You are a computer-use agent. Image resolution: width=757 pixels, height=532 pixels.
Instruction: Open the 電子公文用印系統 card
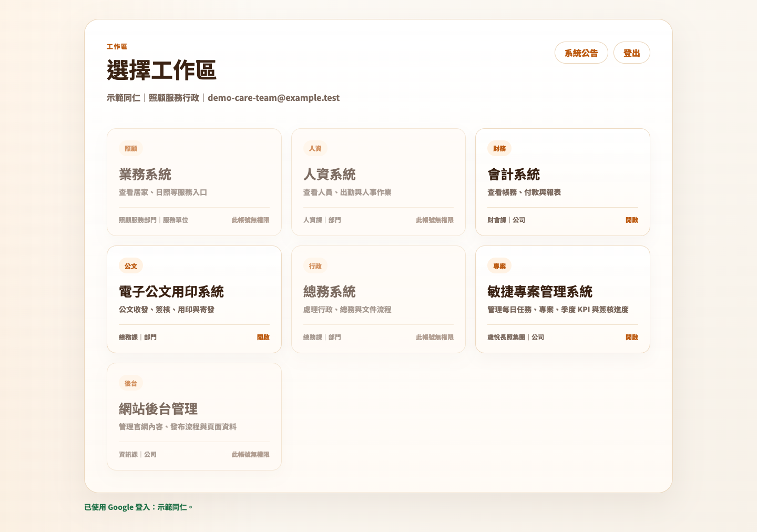pyautogui.click(x=194, y=299)
